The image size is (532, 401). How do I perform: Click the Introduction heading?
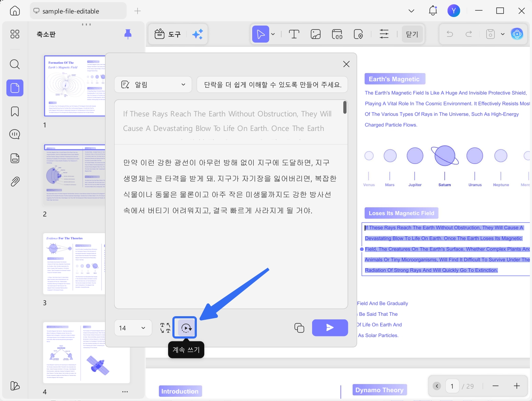point(180,391)
